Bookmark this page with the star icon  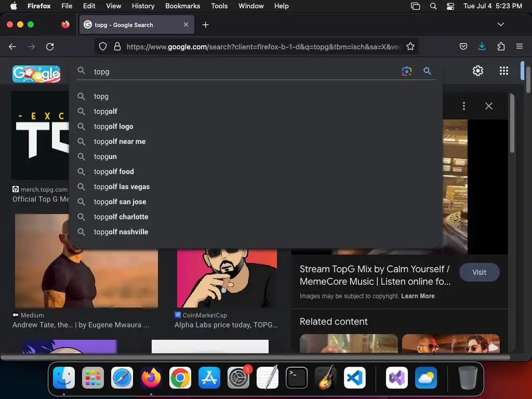410,46
